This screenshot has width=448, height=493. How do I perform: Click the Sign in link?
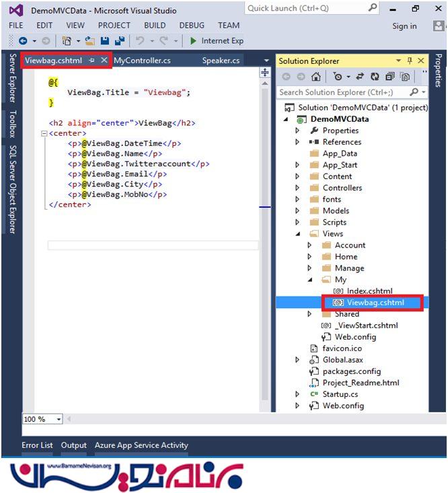(x=404, y=26)
